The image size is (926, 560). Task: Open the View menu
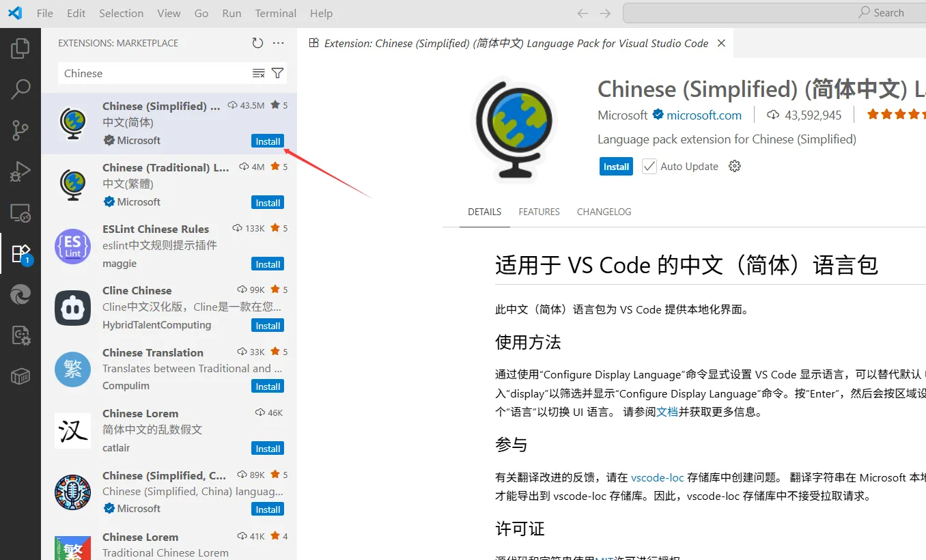[169, 13]
